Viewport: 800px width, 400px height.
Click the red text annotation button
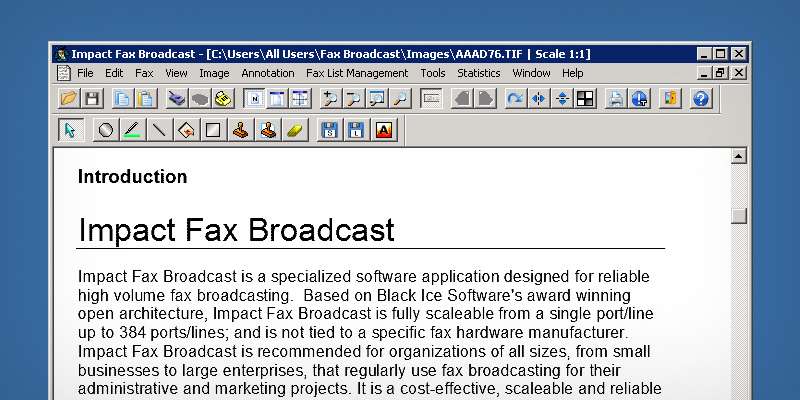[x=384, y=130]
